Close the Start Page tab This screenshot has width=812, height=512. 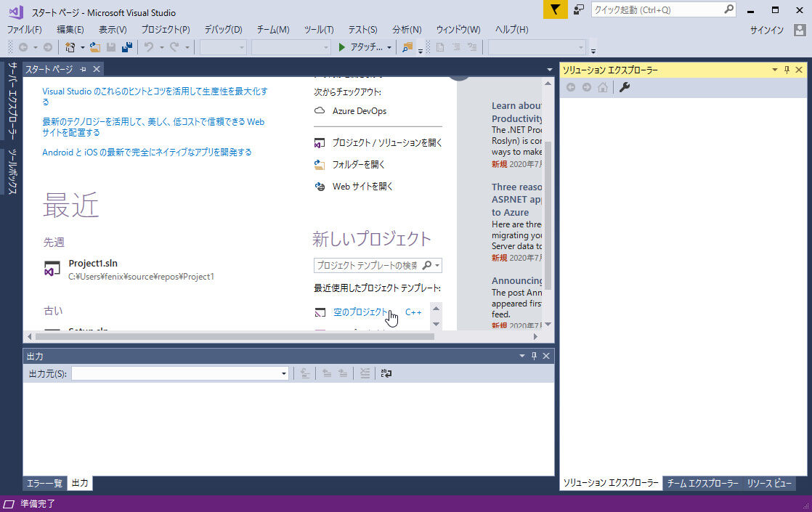[97, 69]
